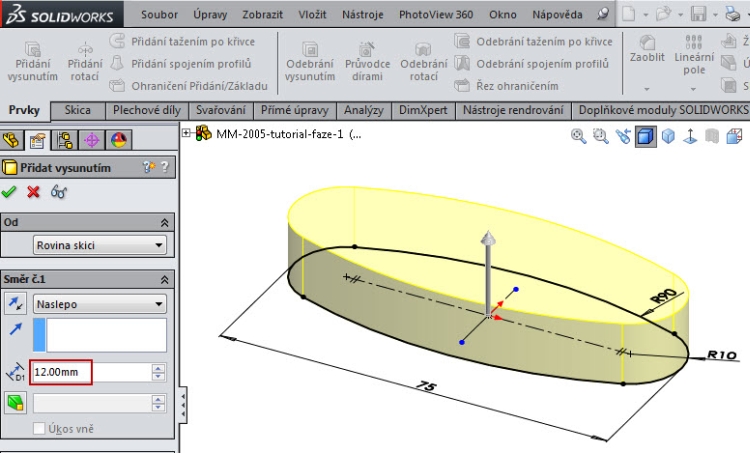The width and height of the screenshot is (750, 453).
Task: Cancel extrusion with the red X
Action: pyautogui.click(x=33, y=192)
